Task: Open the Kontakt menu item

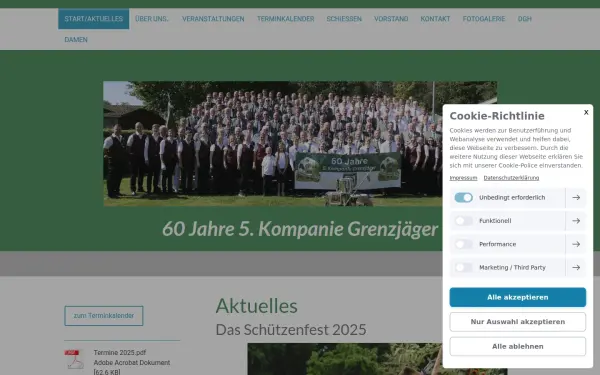Action: click(x=435, y=19)
